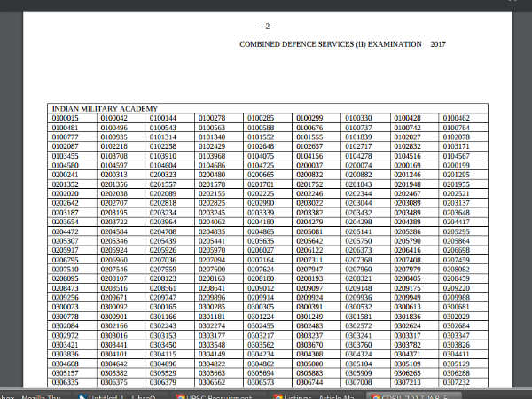Select roll number 0205917
532x399 pixels.
(65, 250)
